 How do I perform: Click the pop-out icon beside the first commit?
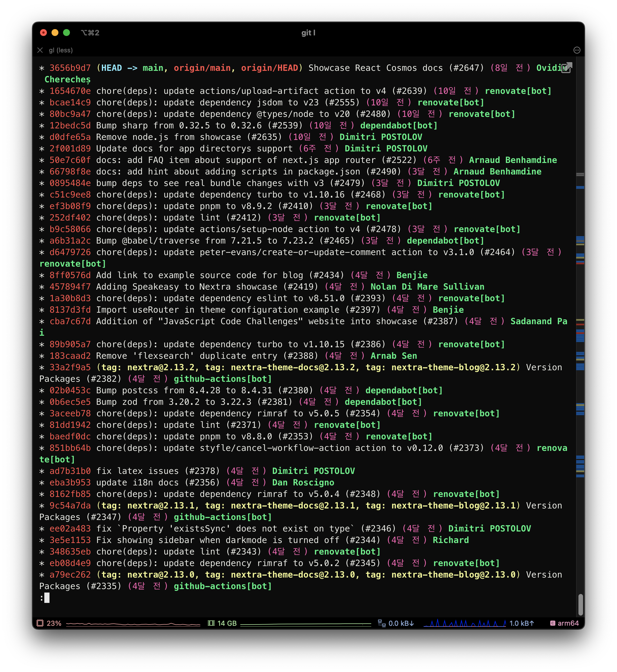tap(567, 68)
